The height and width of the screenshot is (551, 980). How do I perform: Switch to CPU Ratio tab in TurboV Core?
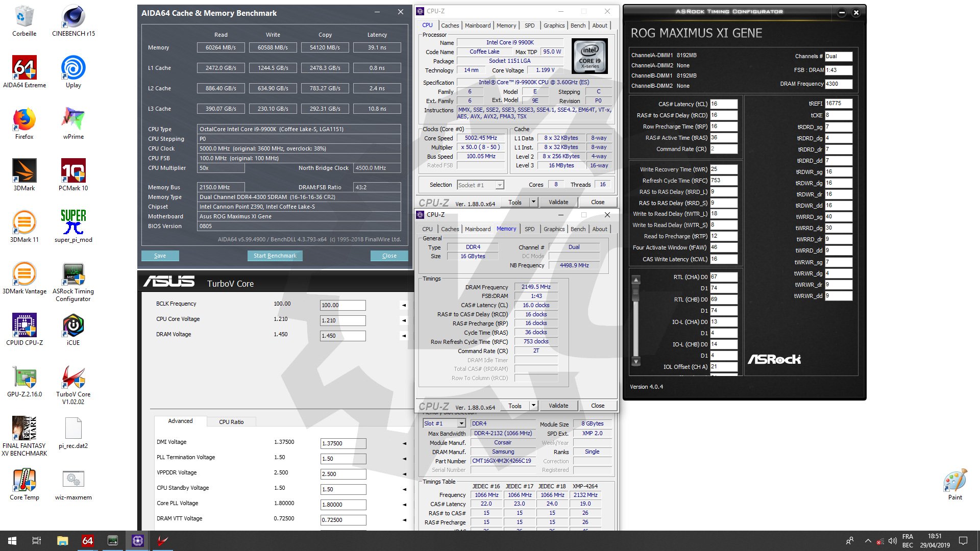point(231,422)
